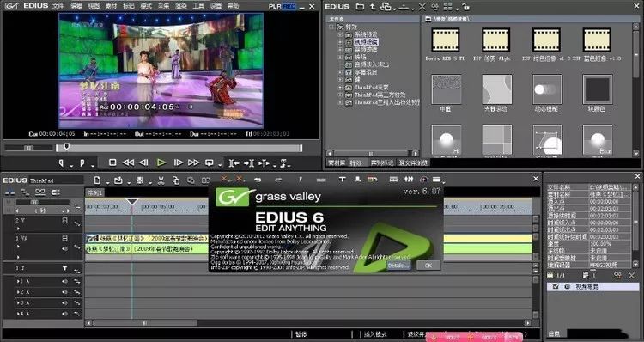Open the 工具 menu
The width and height of the screenshot is (644, 342).
(x=198, y=6)
